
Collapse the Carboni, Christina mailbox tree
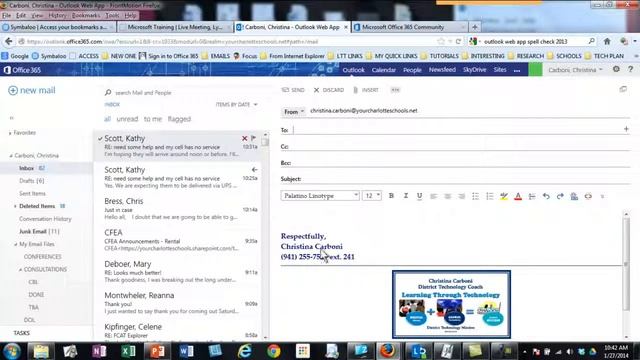pos(11,156)
